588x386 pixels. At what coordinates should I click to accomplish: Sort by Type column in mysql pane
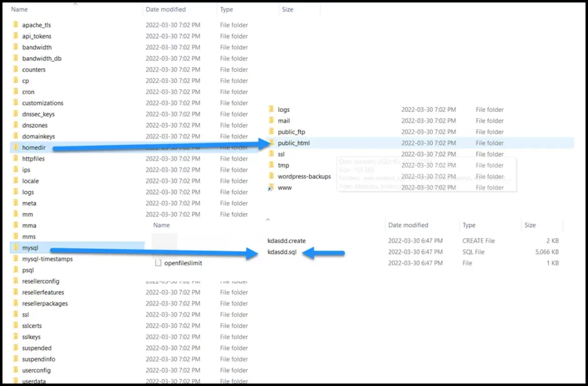click(x=469, y=225)
